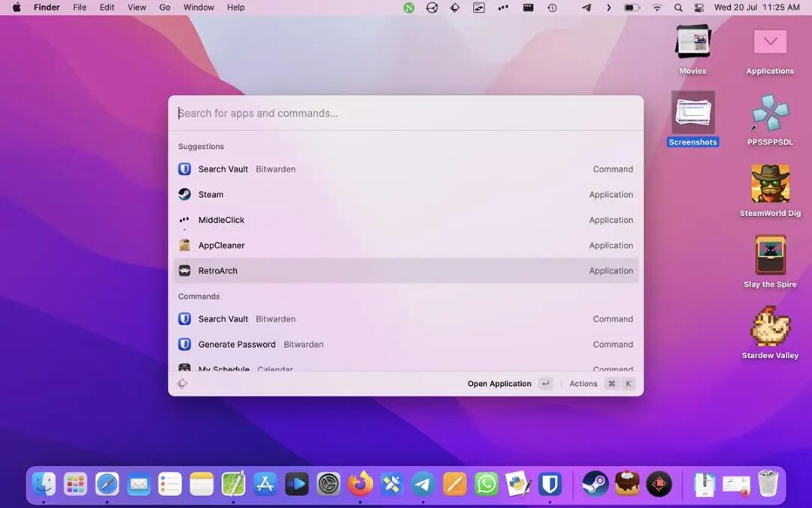
Task: Open Control Center in menu bar
Action: (699, 8)
